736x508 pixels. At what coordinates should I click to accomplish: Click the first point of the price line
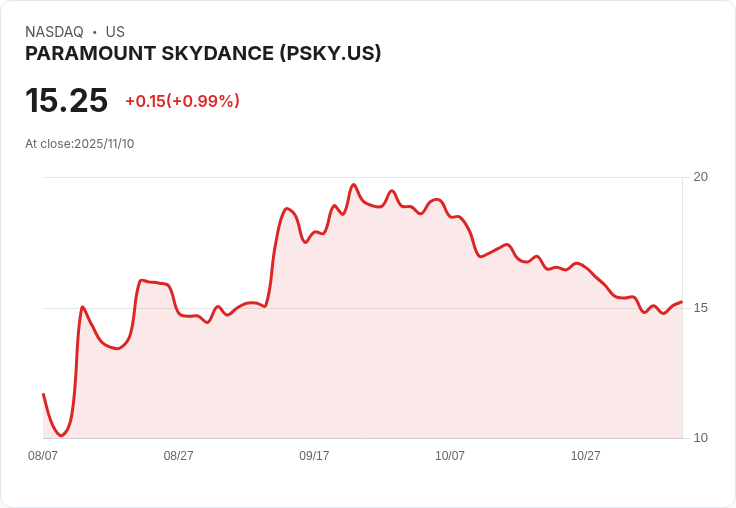[x=43, y=394]
